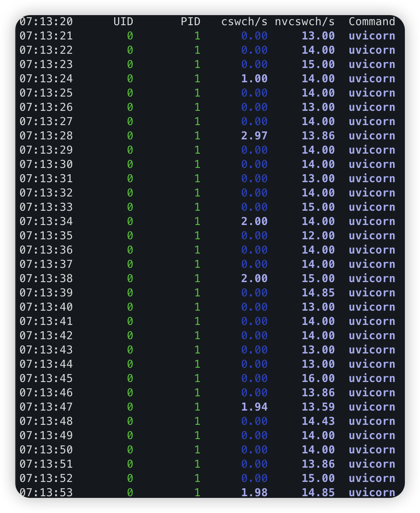Click the timestamp 07:13:42

[x=46, y=336]
